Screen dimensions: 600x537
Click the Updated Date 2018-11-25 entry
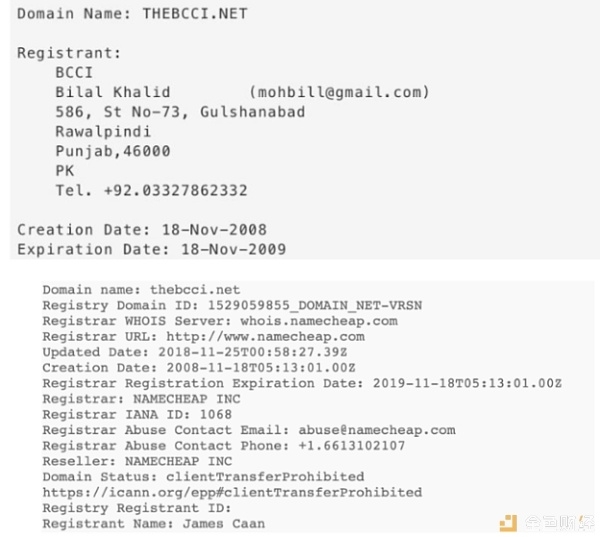[195, 352]
